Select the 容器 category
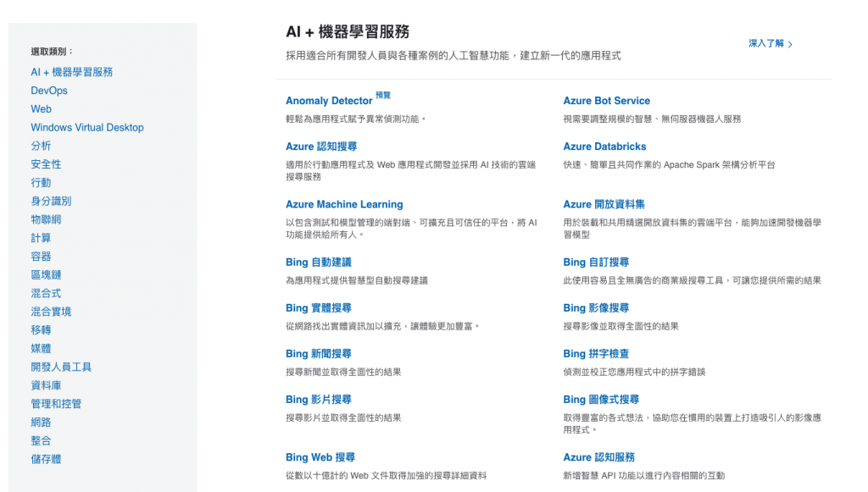The height and width of the screenshot is (492, 868). [41, 257]
